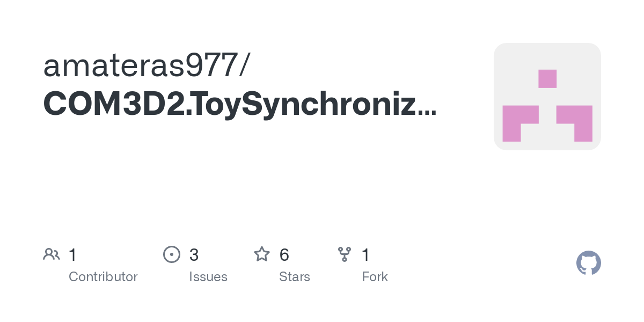Screen dimensions: 644x322
Task: Select the Contributor label
Action: [x=103, y=277]
